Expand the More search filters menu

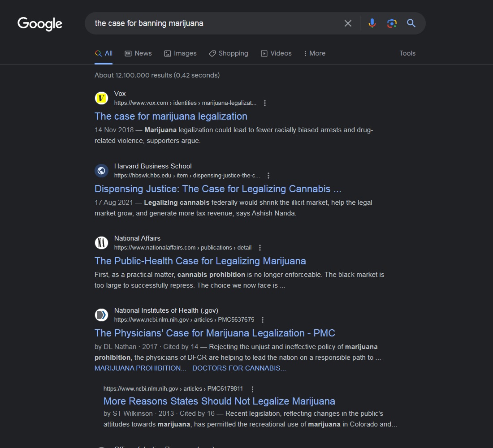click(315, 53)
